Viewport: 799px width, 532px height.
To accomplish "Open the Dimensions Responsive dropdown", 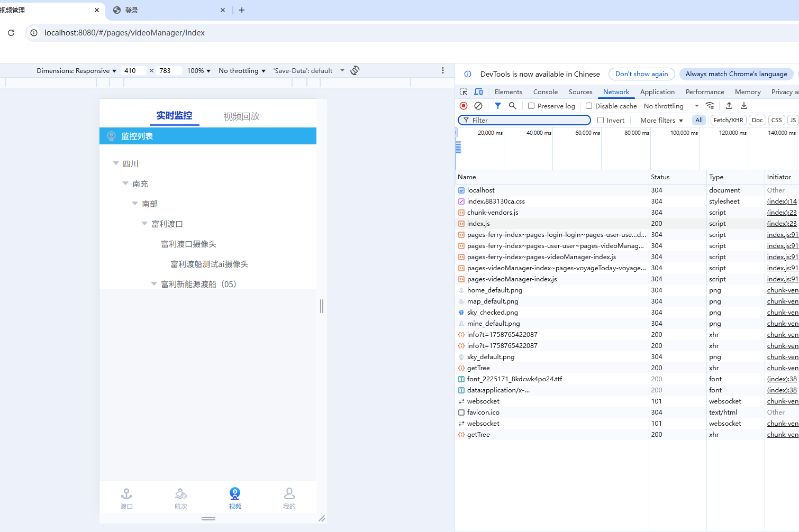I will click(76, 70).
